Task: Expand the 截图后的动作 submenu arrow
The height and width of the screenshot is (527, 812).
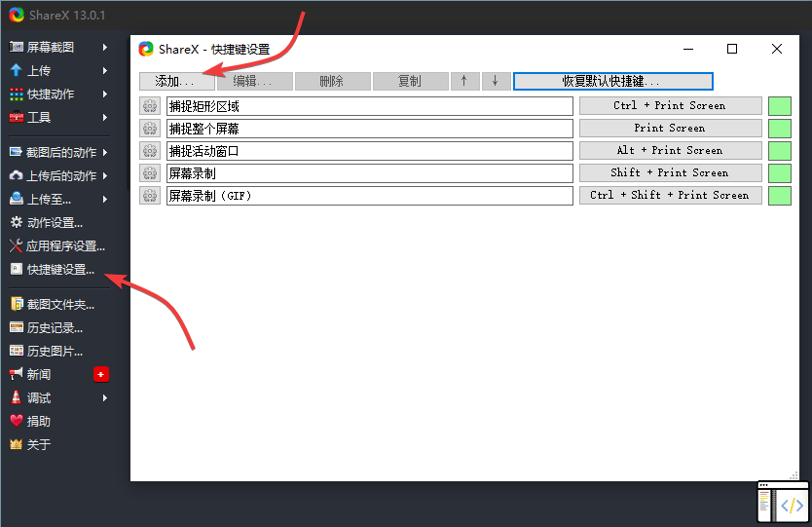Action: pos(105,152)
